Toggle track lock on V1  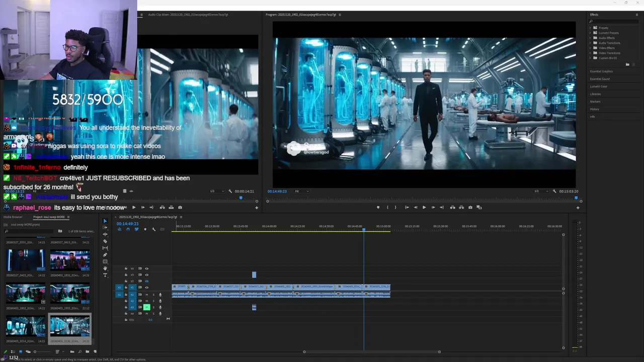[126, 288]
